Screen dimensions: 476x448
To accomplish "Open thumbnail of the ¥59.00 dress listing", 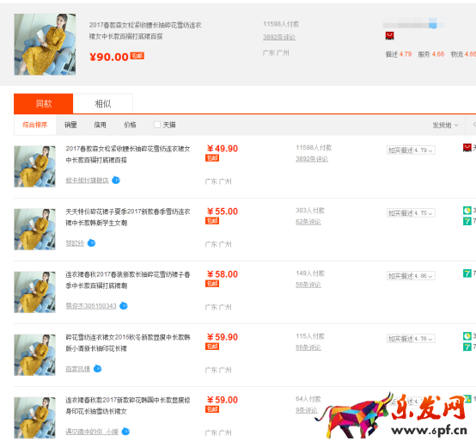I will pos(34,418).
